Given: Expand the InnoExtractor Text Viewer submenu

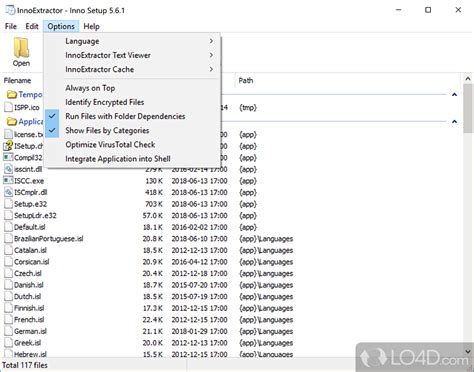Looking at the screenshot, I should coord(132,55).
